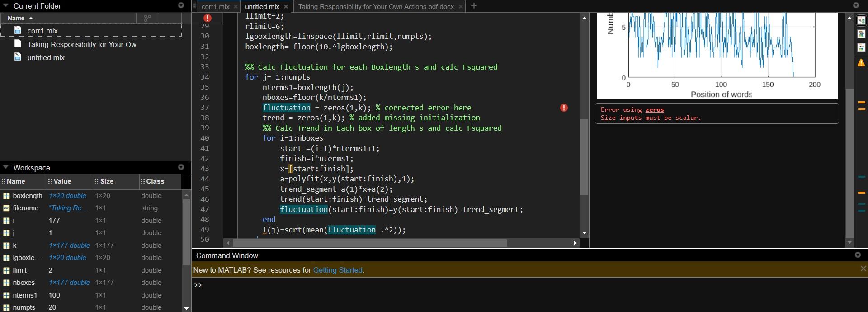Select lgboxle... variable icon in Workspace
Viewport: 868px width, 312px height.
6,258
